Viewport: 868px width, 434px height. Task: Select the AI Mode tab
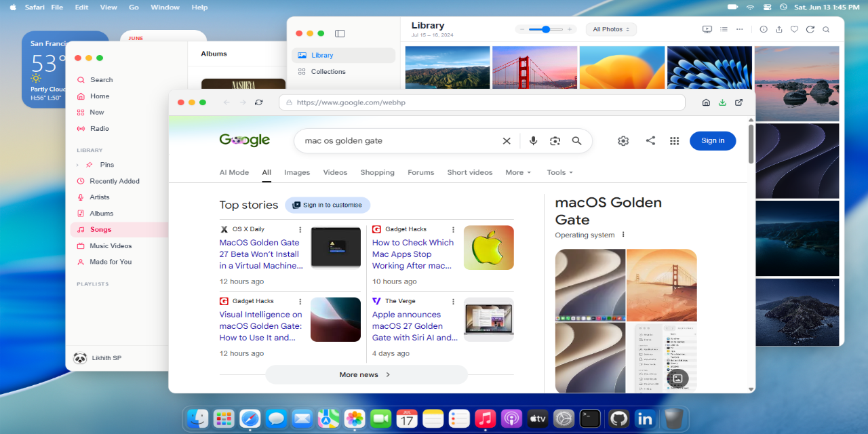[234, 172]
